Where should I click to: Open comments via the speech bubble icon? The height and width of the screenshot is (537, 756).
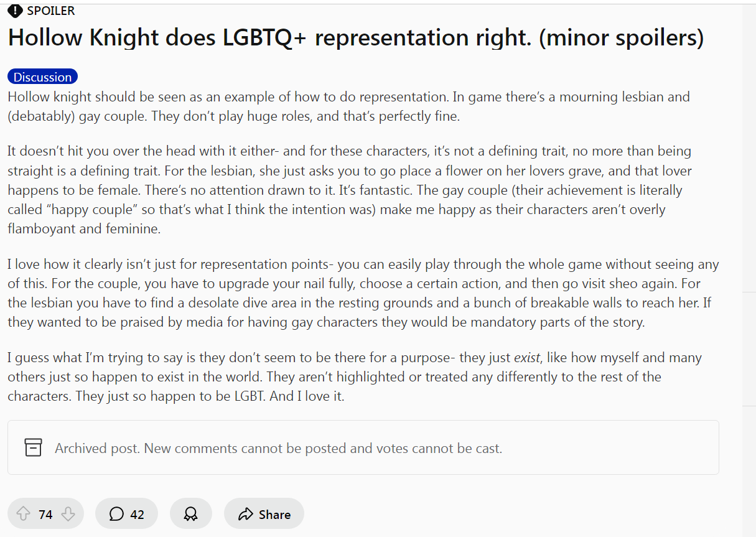[116, 514]
